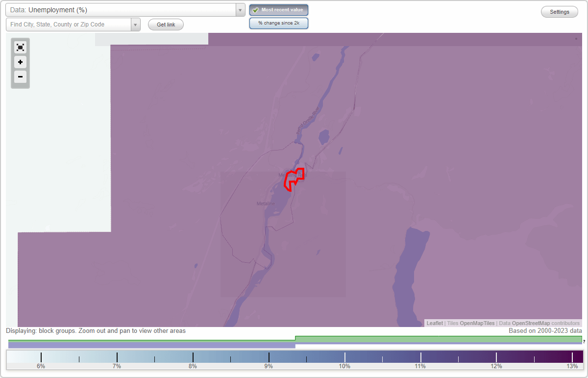
Task: Click the 12% mark on color legend
Action: tap(496, 366)
